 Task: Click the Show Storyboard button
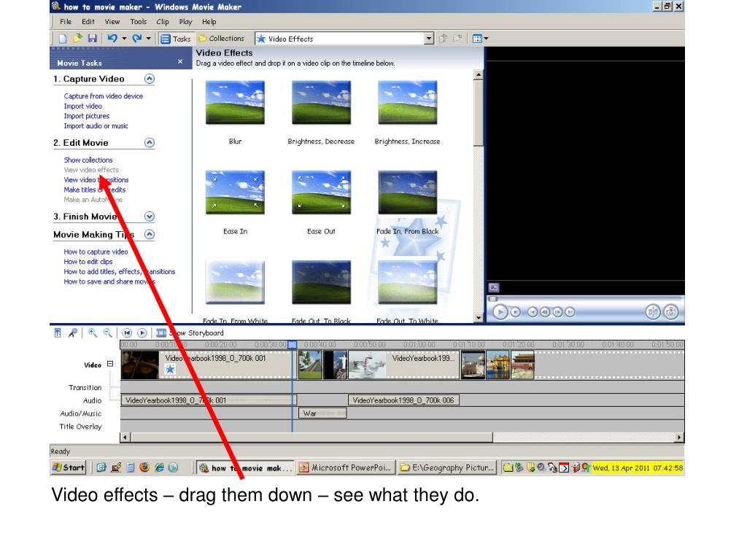(190, 332)
